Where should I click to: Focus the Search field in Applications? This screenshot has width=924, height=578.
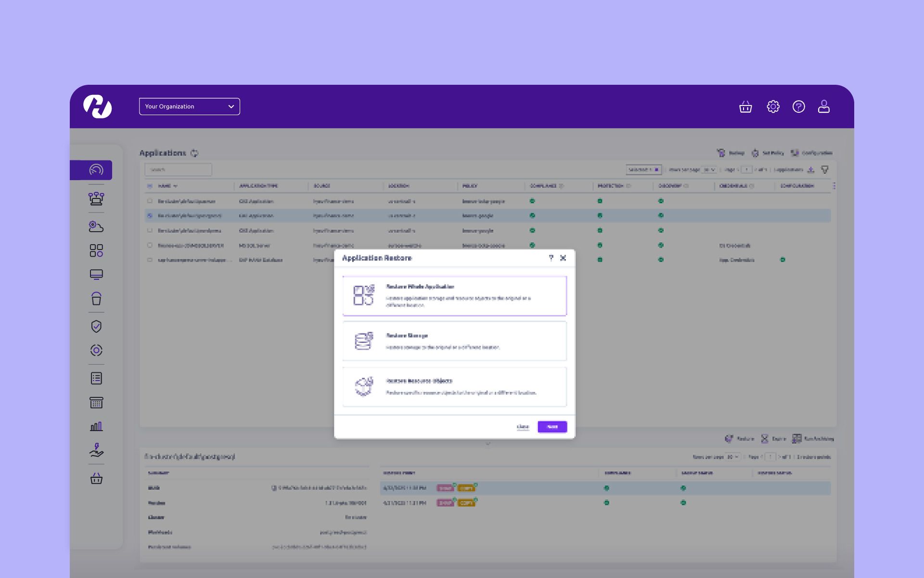click(178, 170)
